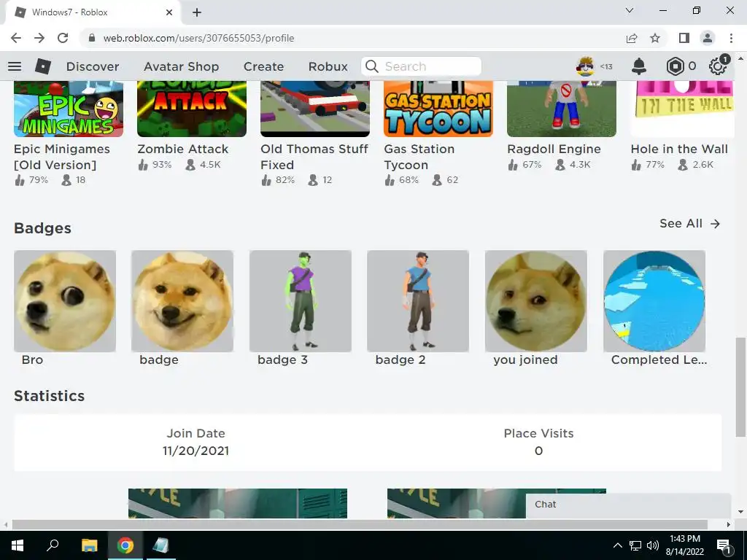Viewport: 747px width, 560px height.
Task: Open Chrome tab search dropdown
Action: tap(630, 10)
